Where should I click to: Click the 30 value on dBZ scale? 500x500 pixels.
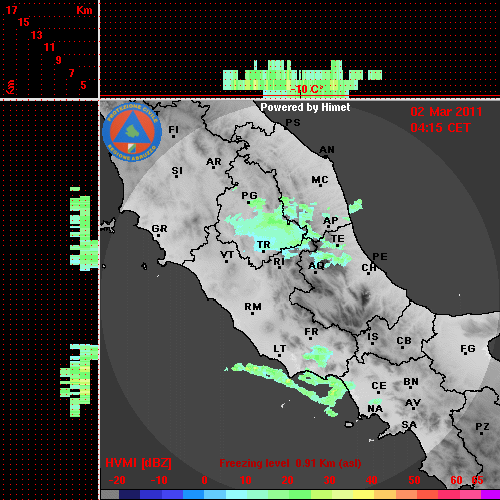[x=329, y=480]
